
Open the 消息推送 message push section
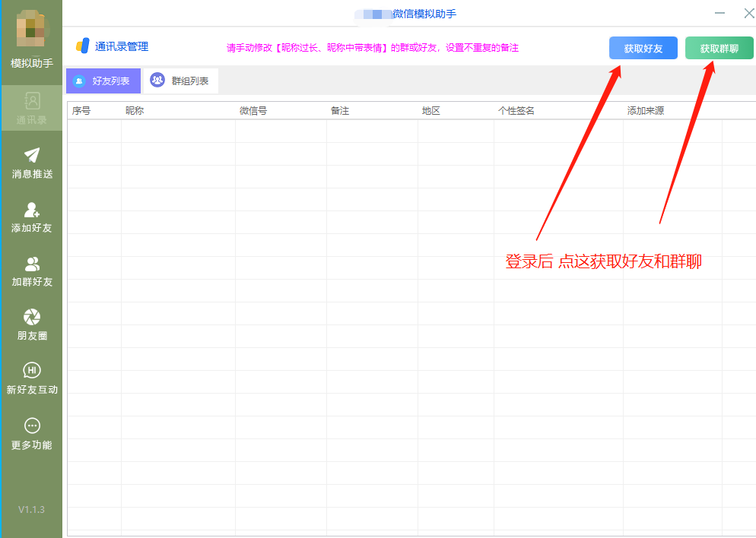click(32, 163)
